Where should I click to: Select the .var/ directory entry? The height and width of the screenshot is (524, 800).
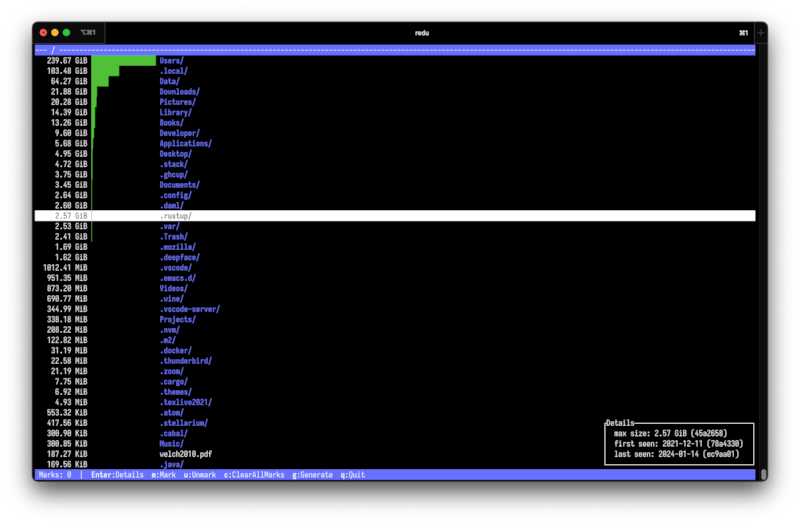tap(169, 226)
